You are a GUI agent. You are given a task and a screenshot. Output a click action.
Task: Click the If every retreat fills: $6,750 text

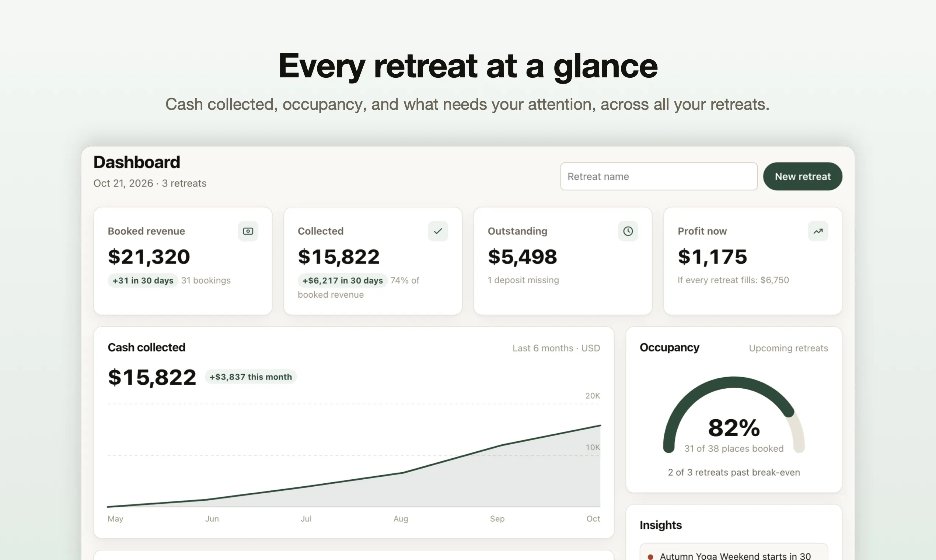click(x=733, y=280)
